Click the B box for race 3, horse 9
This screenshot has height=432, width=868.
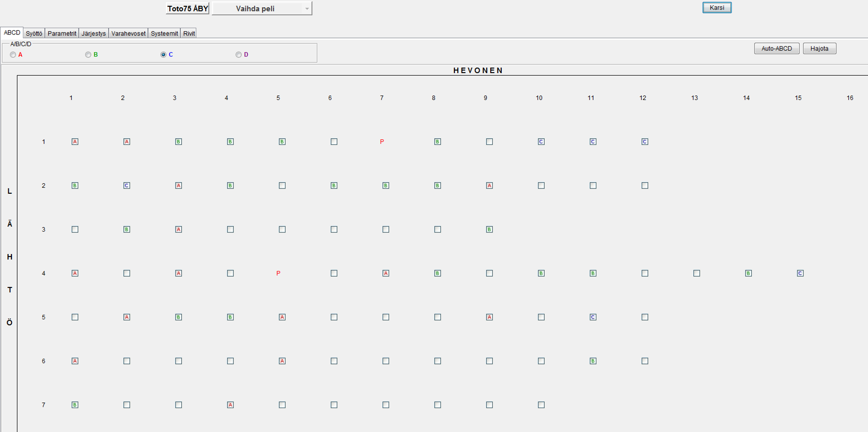tap(489, 230)
